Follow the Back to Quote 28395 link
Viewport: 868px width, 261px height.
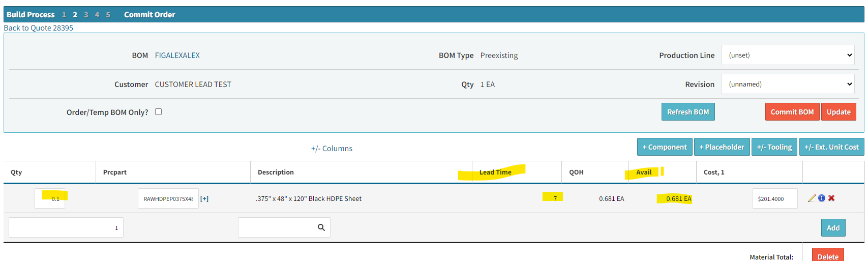[x=39, y=28]
